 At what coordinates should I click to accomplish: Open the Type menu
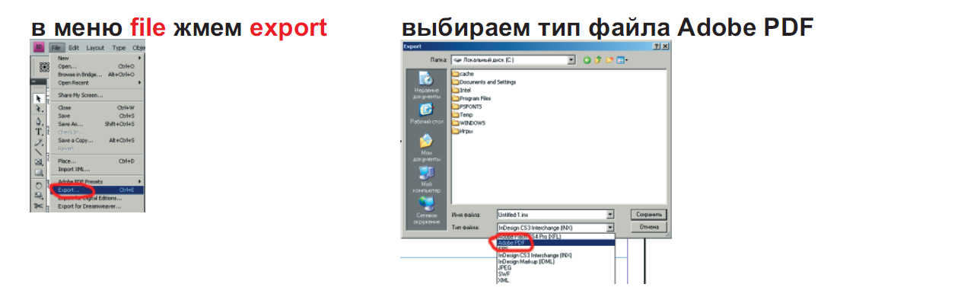pos(119,47)
